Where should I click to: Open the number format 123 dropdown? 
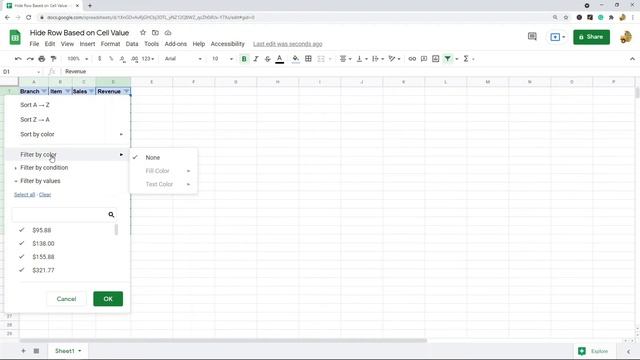pos(148,59)
